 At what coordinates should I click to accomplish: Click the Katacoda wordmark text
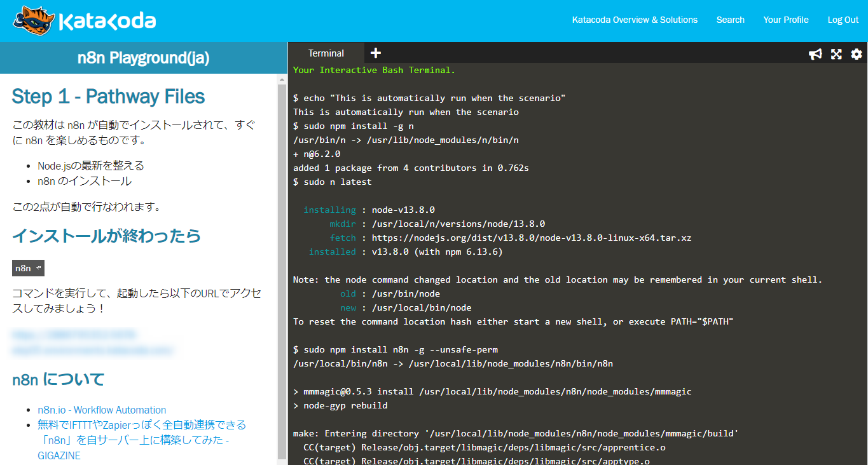107,22
